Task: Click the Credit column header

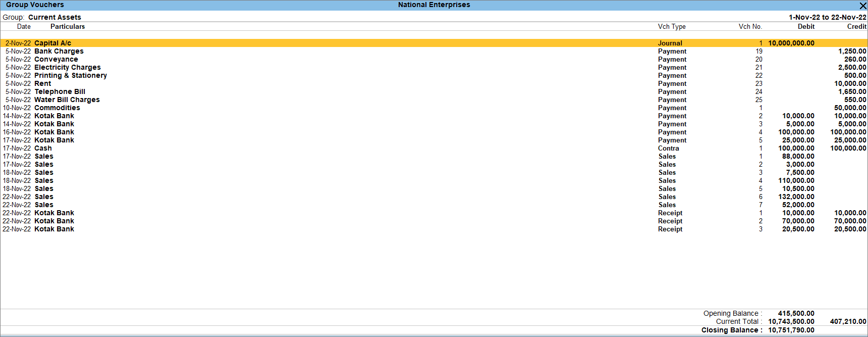Action: [857, 26]
